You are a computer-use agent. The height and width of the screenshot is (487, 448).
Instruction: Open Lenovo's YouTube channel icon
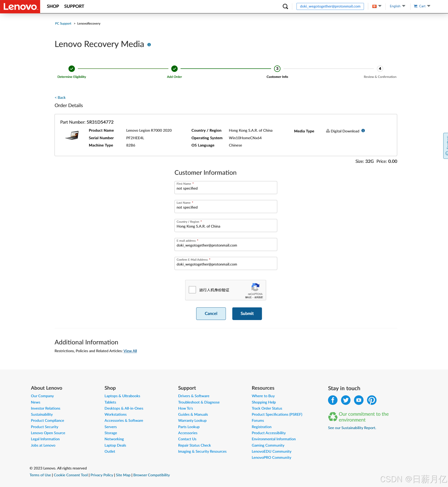(x=359, y=400)
